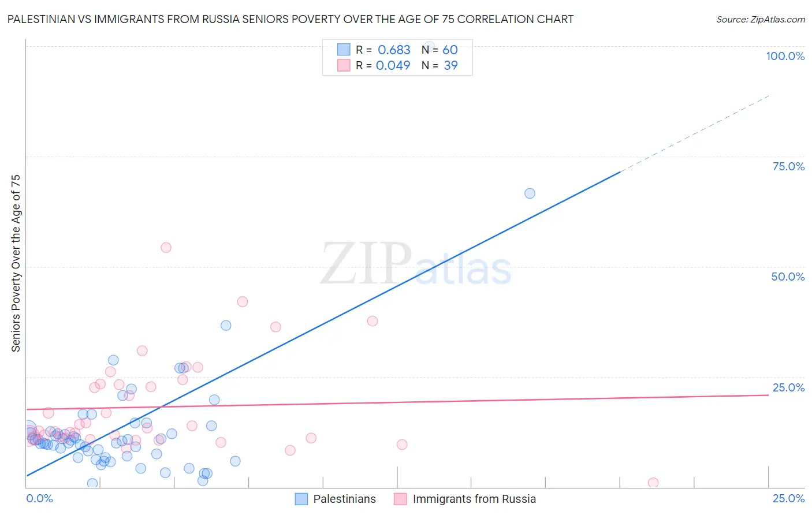Click the chart title text
Viewport: 812px width, 515px height.
pyautogui.click(x=290, y=19)
